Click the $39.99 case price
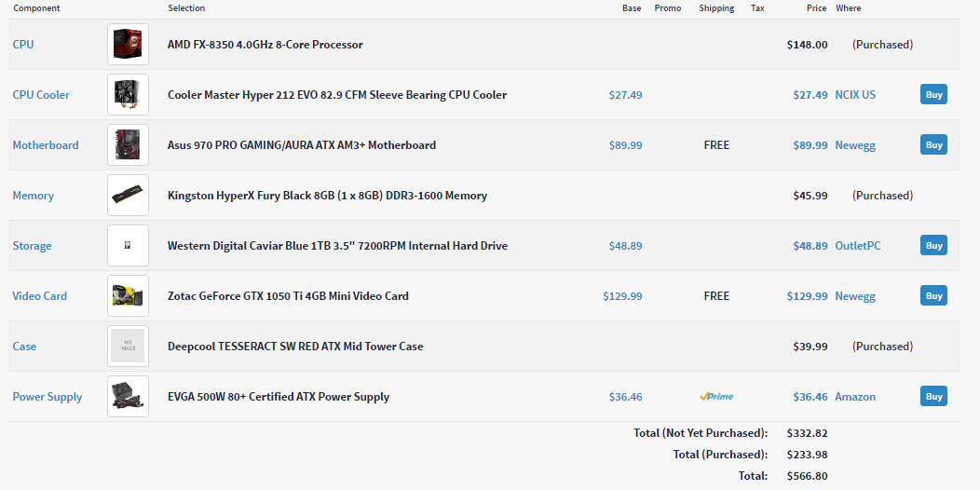Viewport: 980px width, 490px height. 810,347
